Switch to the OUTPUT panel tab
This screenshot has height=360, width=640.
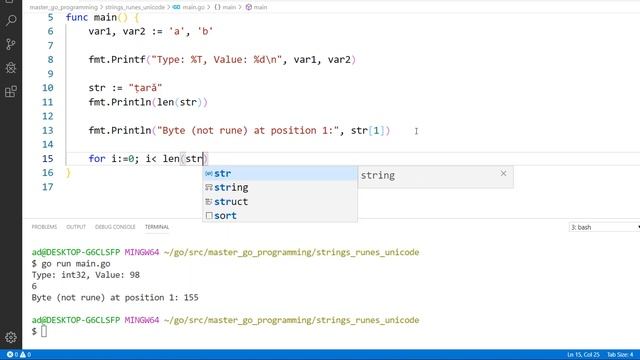(x=76, y=227)
